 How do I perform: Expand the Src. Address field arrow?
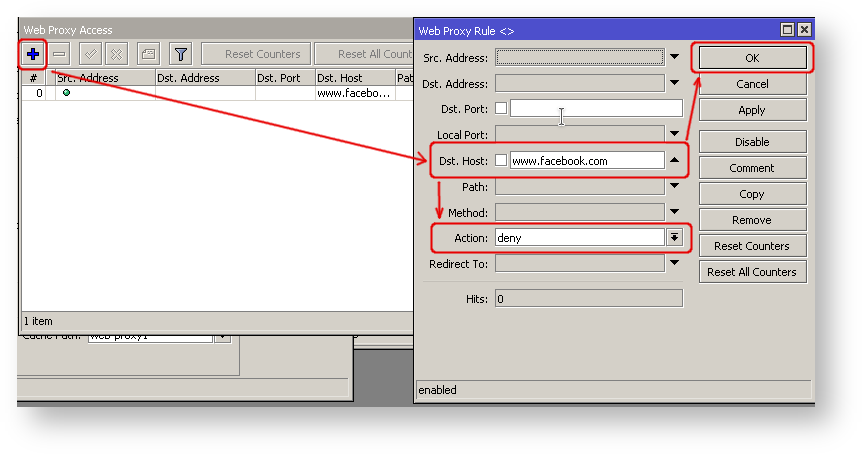click(x=675, y=57)
